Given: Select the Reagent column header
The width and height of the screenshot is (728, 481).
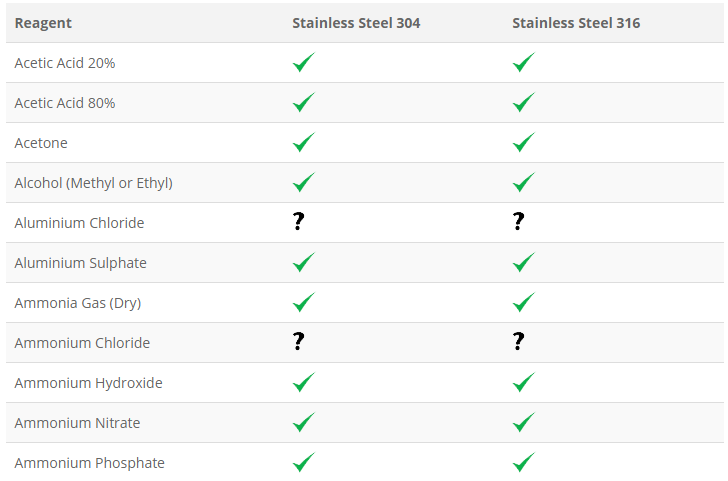Looking at the screenshot, I should 43,23.
